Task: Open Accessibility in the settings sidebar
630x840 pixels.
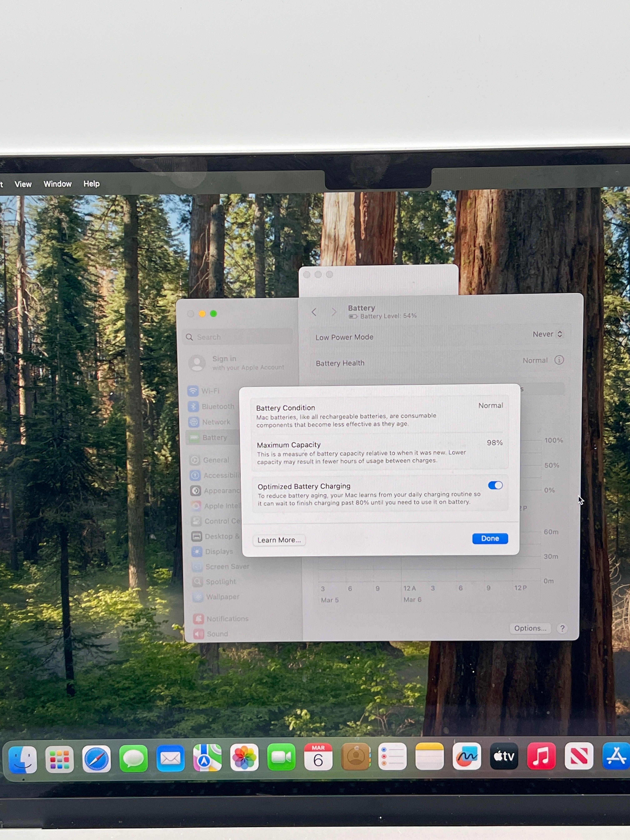Action: click(x=215, y=475)
